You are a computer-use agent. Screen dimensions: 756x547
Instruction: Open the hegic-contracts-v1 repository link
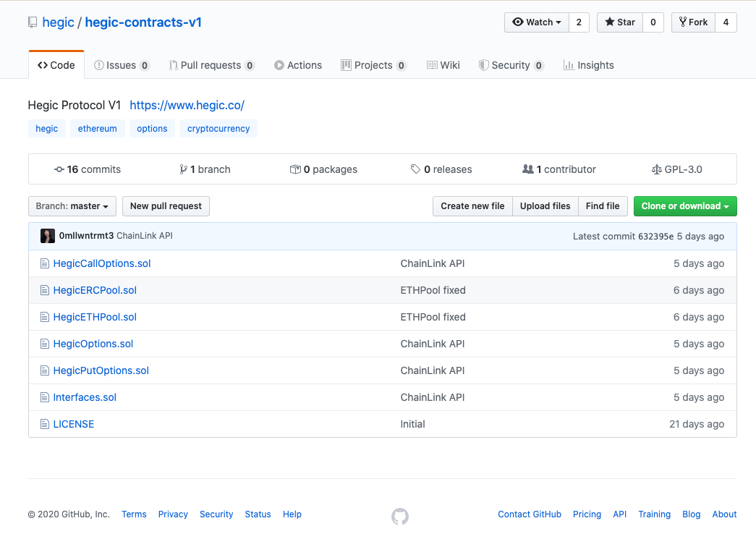[x=143, y=22]
